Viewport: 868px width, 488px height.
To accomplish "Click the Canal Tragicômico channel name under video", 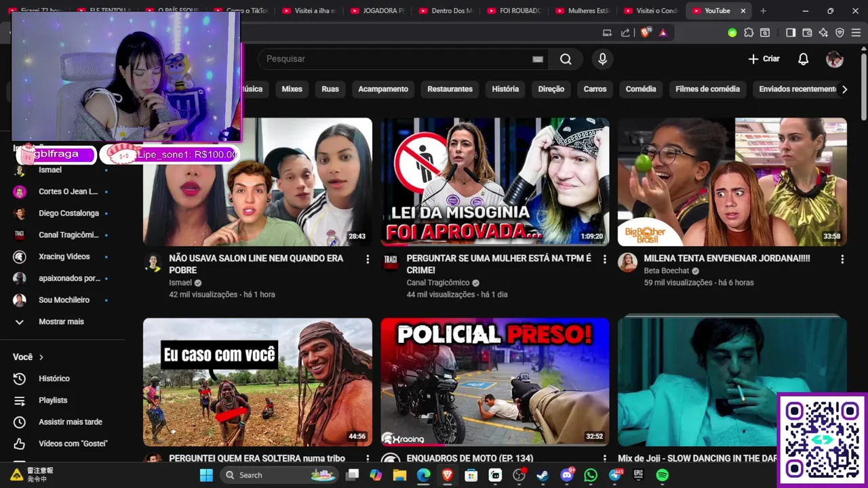I will [x=437, y=283].
